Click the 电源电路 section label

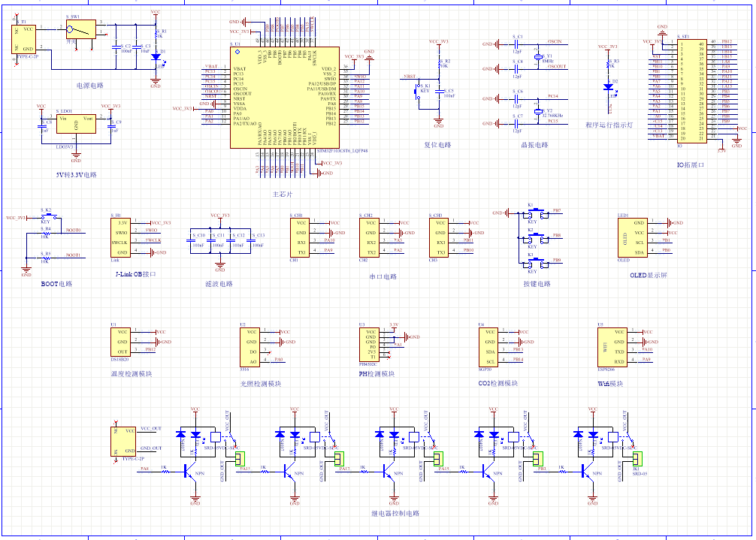pos(90,86)
